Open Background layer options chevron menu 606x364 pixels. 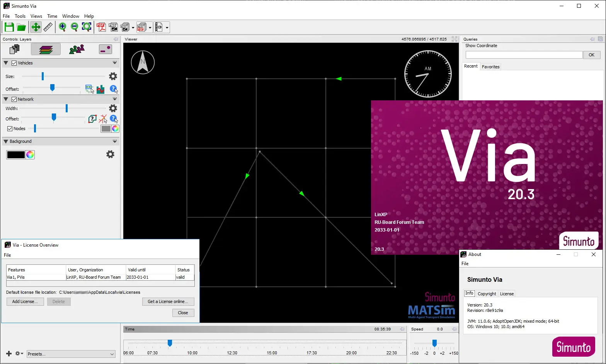(115, 141)
